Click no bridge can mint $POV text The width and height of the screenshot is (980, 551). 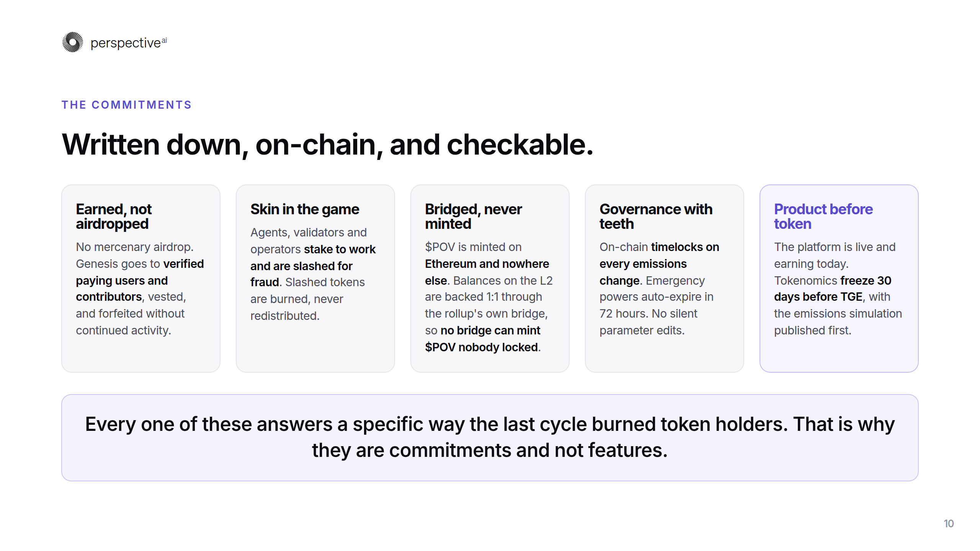pyautogui.click(x=483, y=339)
